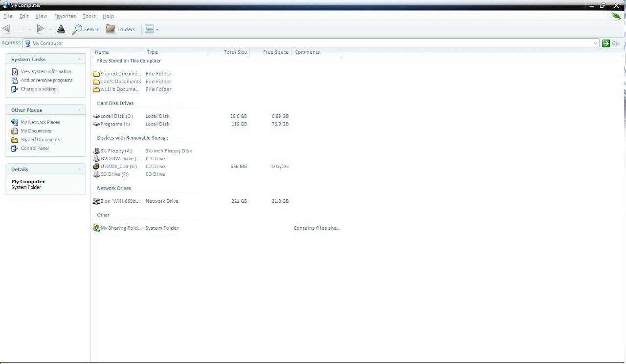The image size is (626, 364).
Task: Select CD Drive (F:) icon
Action: click(x=96, y=174)
